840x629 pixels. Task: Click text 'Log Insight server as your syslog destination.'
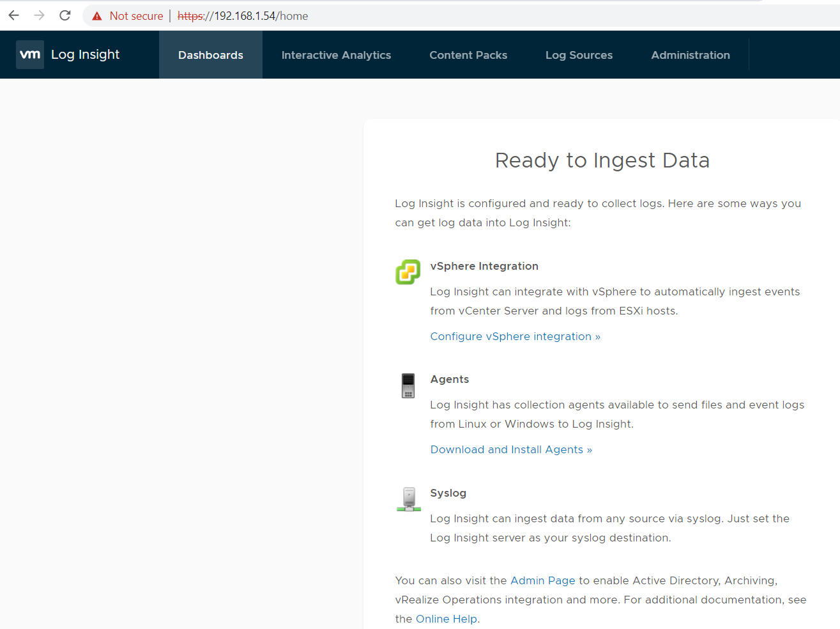click(x=551, y=538)
